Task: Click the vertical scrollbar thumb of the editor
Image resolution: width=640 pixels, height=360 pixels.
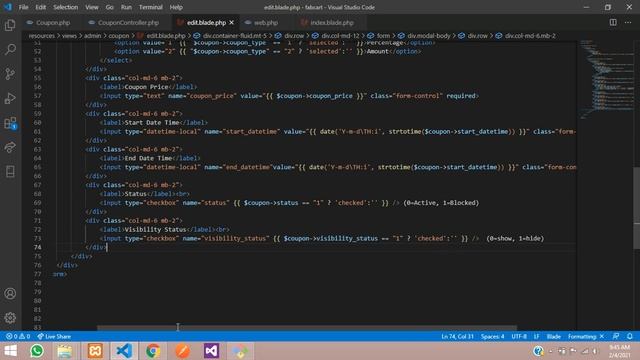Action: pyautogui.click(x=636, y=208)
